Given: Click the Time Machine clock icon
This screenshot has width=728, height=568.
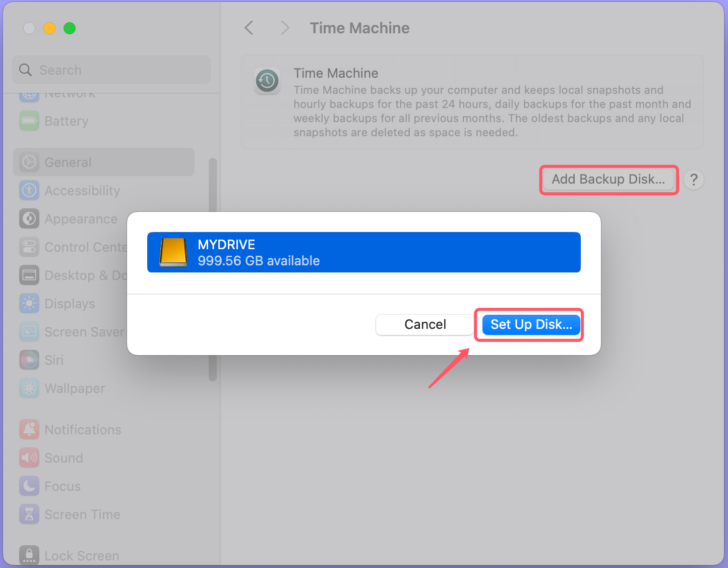Looking at the screenshot, I should click(267, 81).
